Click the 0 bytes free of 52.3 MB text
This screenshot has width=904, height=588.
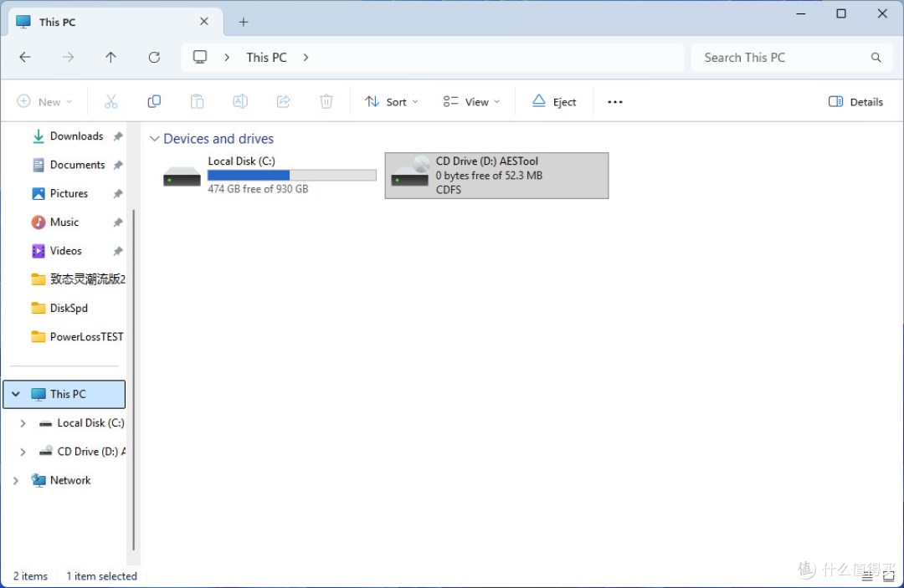point(489,176)
